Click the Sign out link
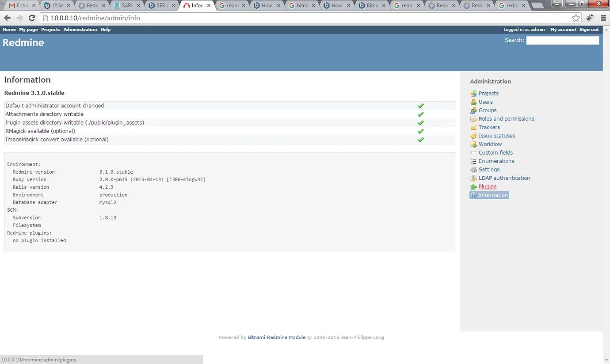The width and height of the screenshot is (610, 364). (589, 30)
